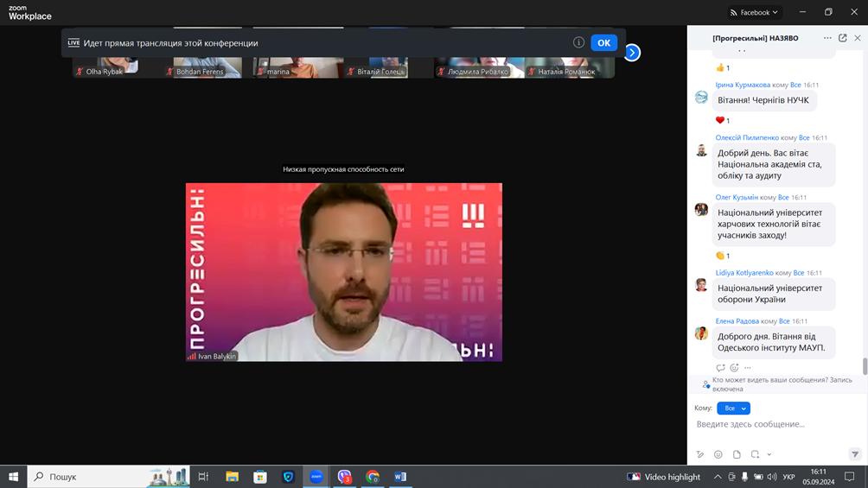
Task: Show next participants with the right arrow
Action: pos(632,53)
